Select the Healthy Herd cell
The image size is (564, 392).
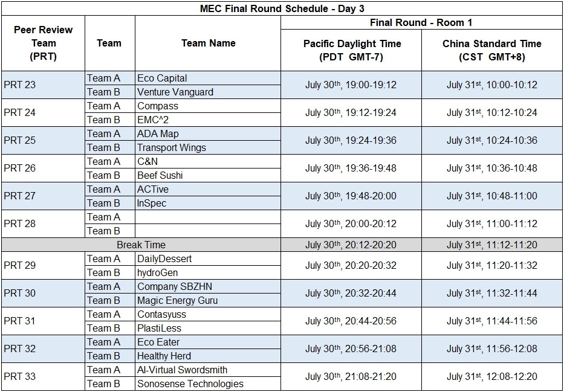[207, 356]
